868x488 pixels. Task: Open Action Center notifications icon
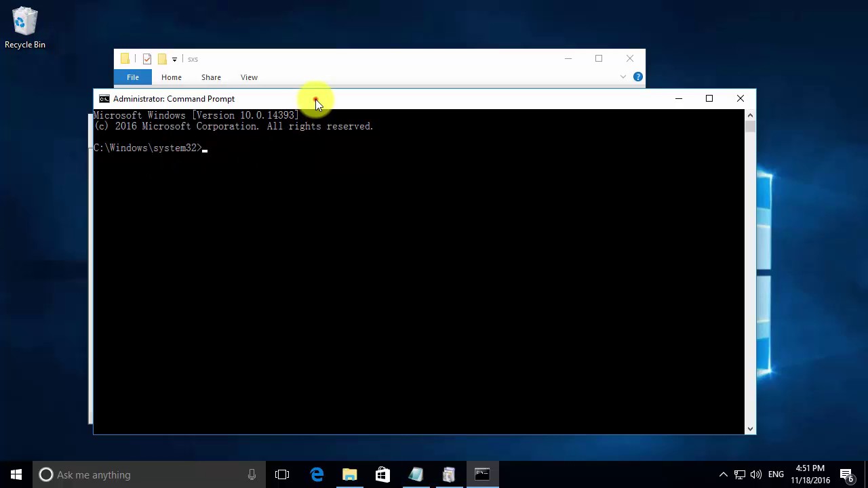pos(846,474)
